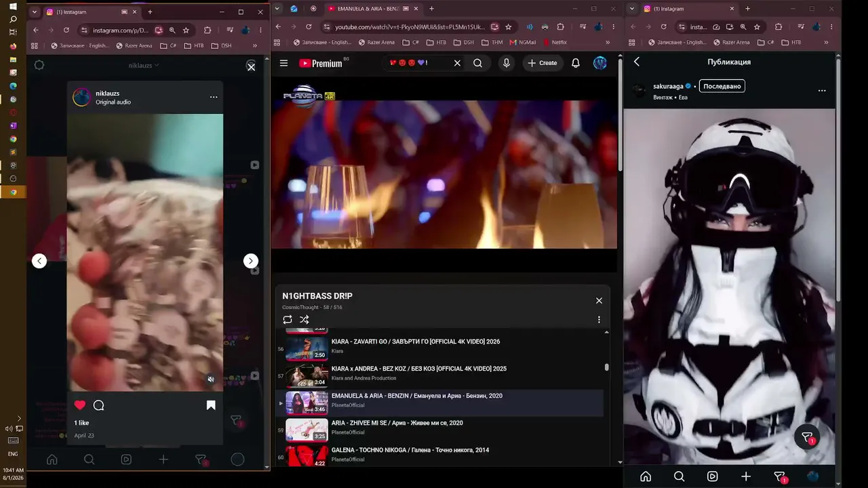Open the YouTube Create menu
The width and height of the screenshot is (868, 488).
(542, 63)
